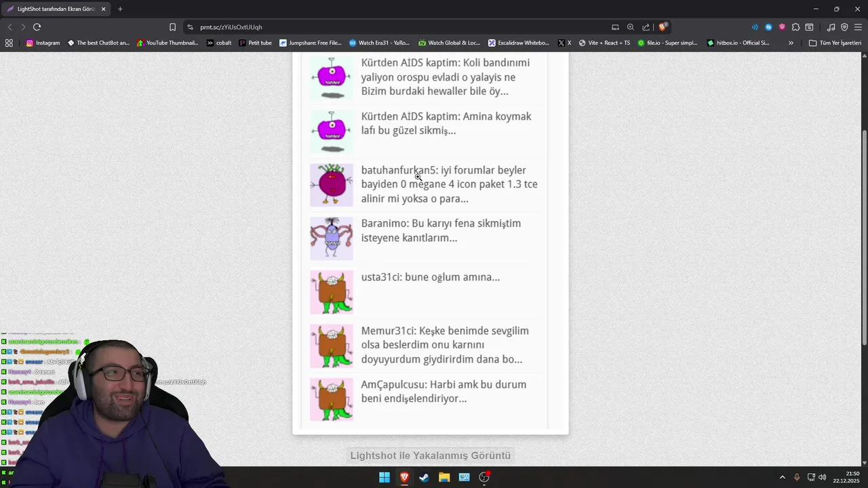Reload the page with the refresh icon
The width and height of the screenshot is (868, 488).
tap(37, 27)
